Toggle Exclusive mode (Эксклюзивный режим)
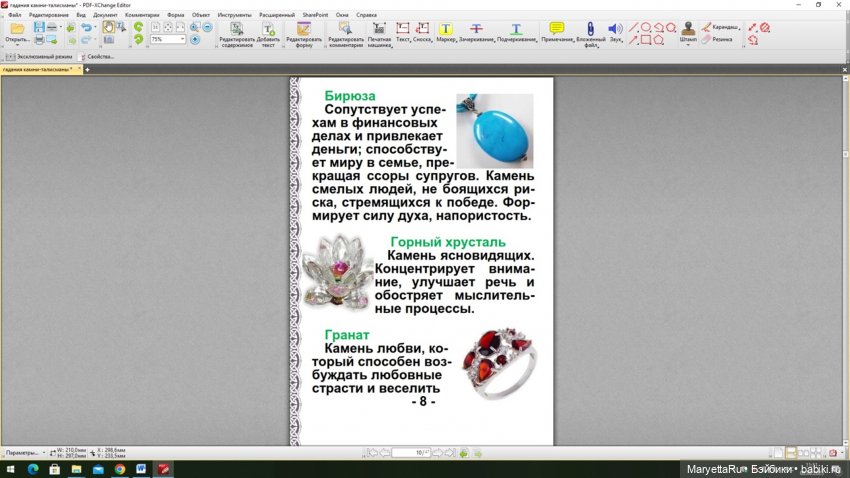This screenshot has height=478, width=850. click(42, 56)
